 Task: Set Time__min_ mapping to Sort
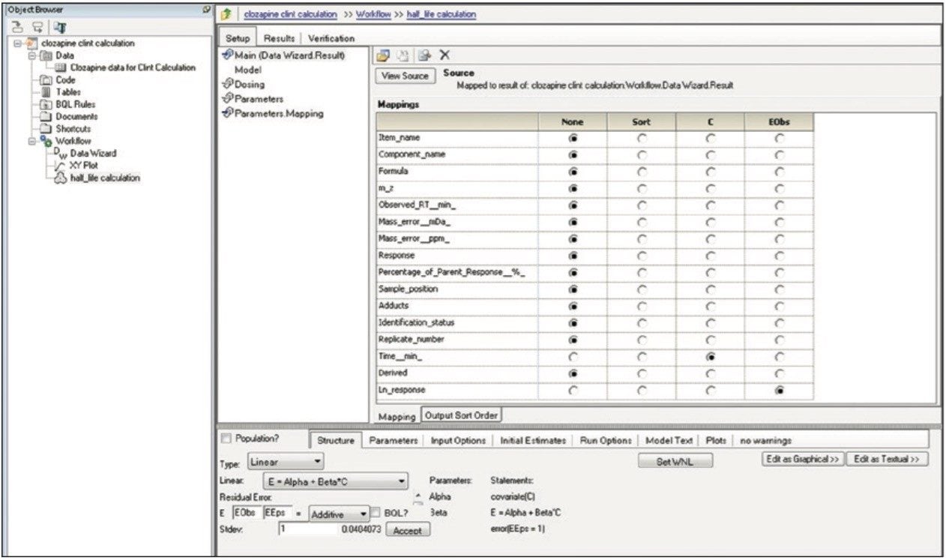point(641,356)
